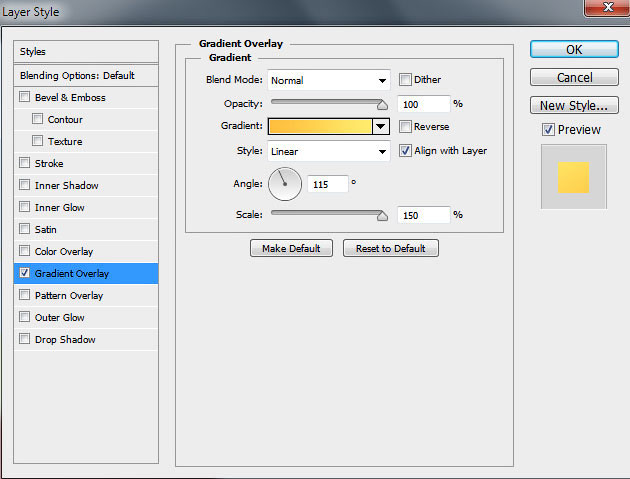
Task: Click the Make Default button
Action: point(291,248)
